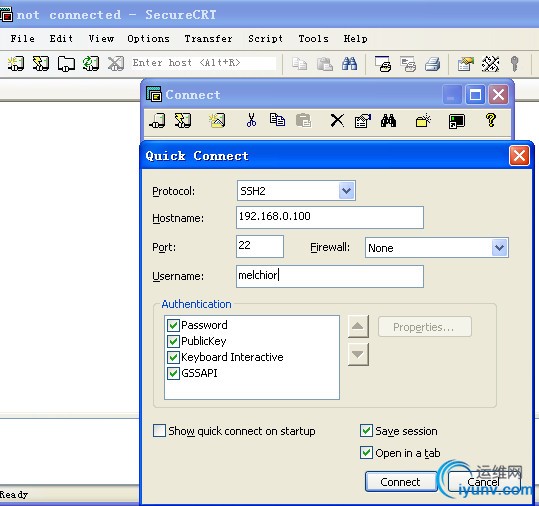Viewport: 539px width, 506px height.
Task: Click Connect icon in Connect dialog toolbar
Action: [x=157, y=121]
